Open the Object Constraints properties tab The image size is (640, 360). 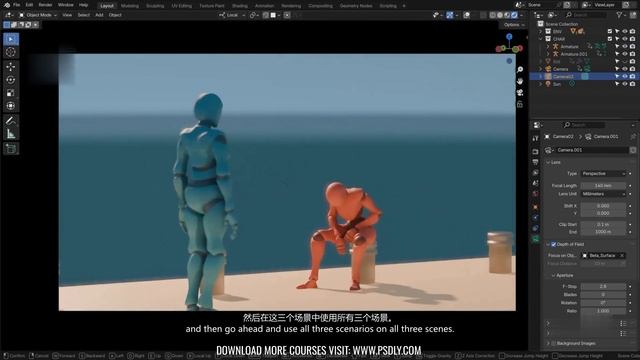click(536, 229)
